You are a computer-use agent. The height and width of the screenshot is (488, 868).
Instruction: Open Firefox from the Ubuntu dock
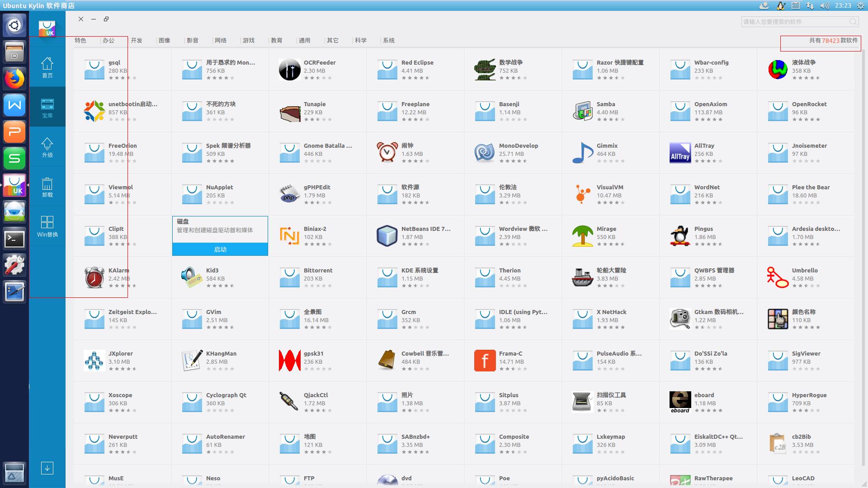(x=14, y=79)
